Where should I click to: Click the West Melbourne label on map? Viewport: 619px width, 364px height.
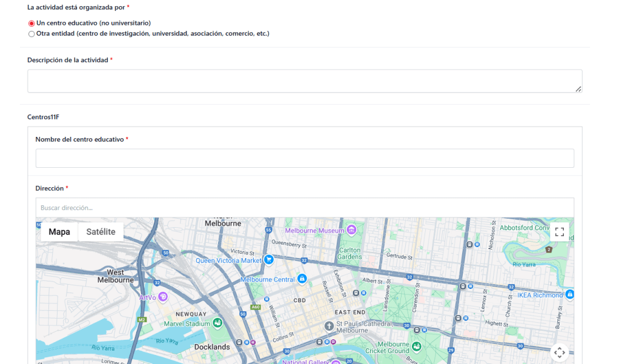(116, 276)
